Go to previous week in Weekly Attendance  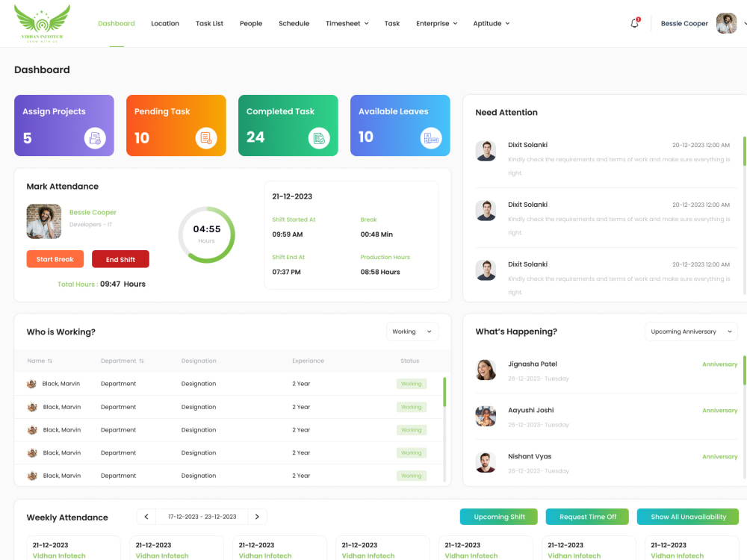[146, 517]
